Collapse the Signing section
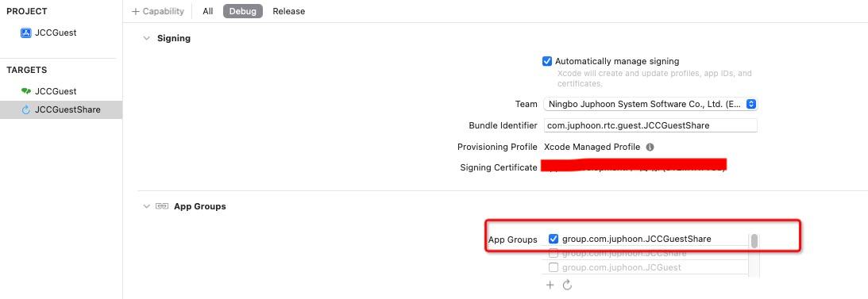 pyautogui.click(x=146, y=38)
